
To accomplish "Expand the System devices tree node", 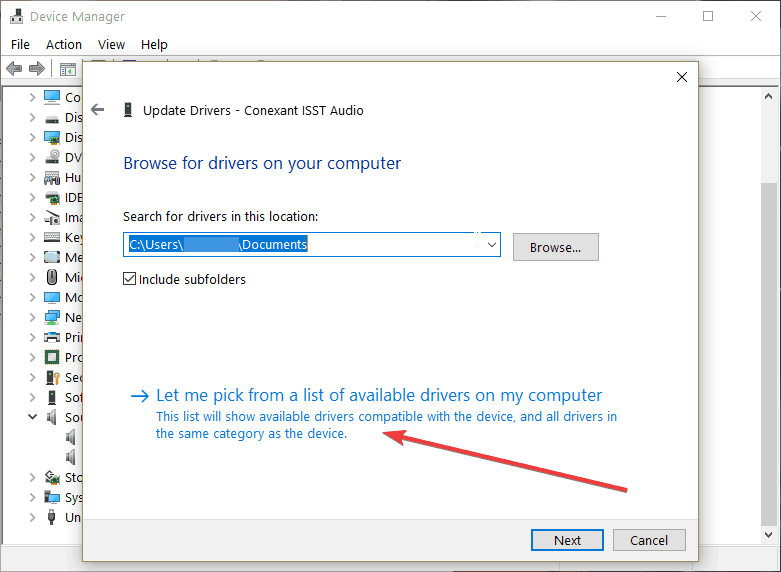I will pos(32,497).
